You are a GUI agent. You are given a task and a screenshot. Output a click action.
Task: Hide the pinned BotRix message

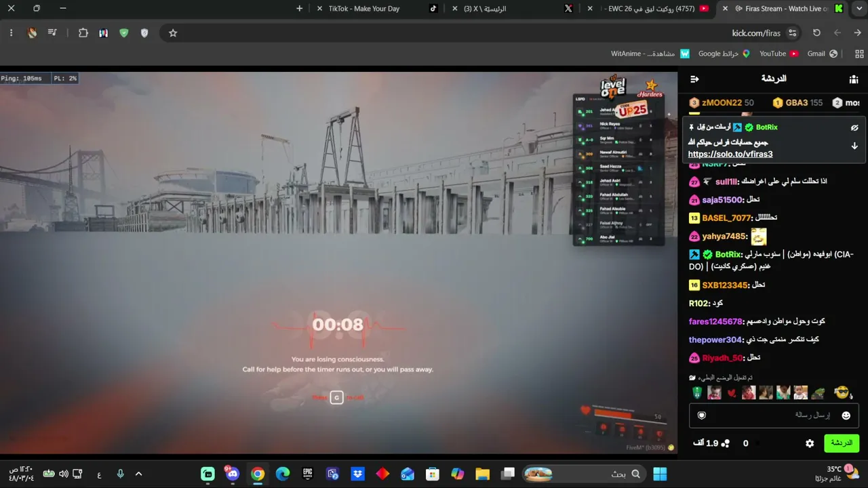point(854,127)
